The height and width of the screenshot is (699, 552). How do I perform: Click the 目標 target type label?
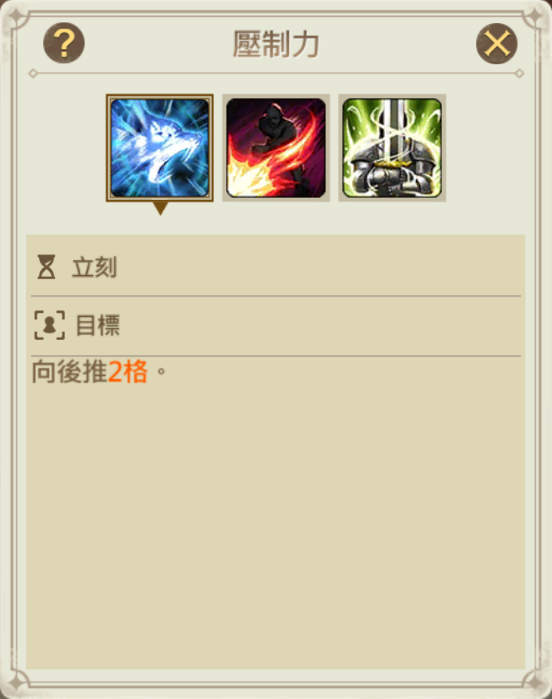pyautogui.click(x=98, y=325)
